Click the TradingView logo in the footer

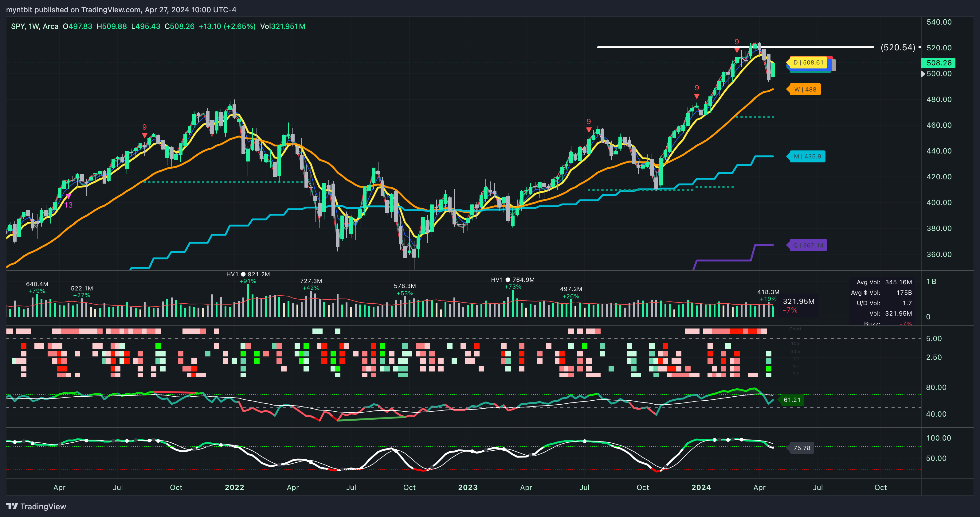coord(36,506)
